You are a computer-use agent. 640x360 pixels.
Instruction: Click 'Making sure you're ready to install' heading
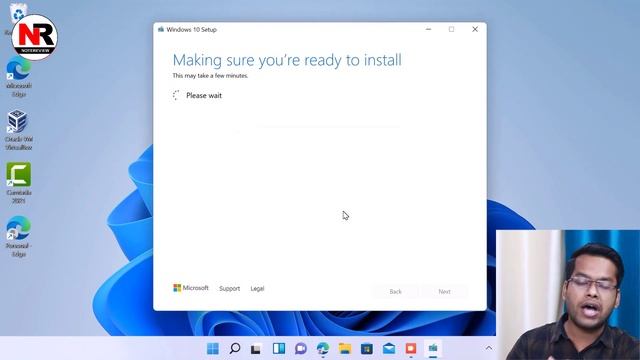[287, 60]
